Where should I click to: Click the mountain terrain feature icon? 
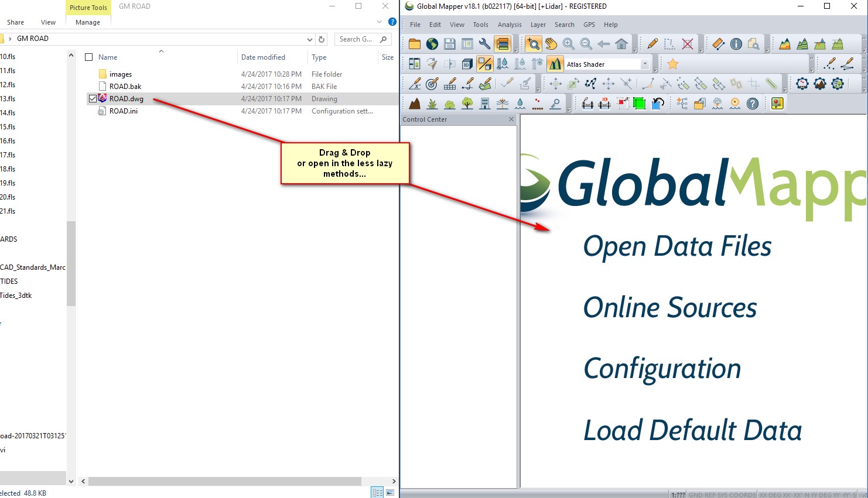415,104
